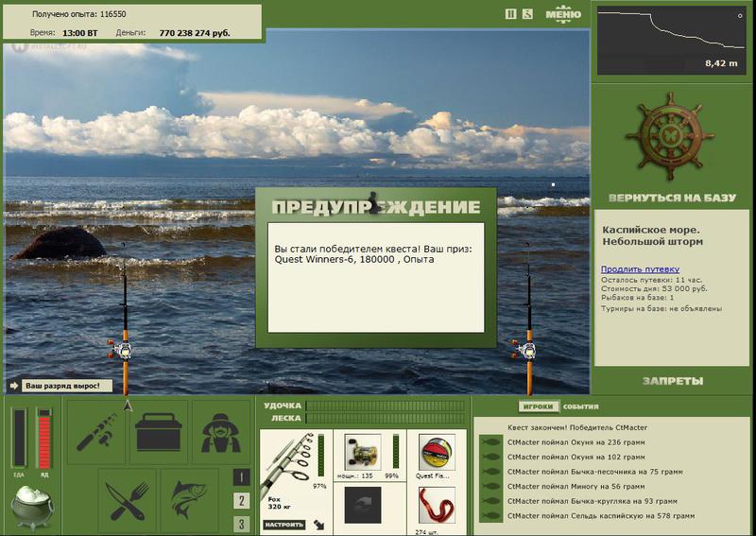The height and width of the screenshot is (536, 756).
Task: Click the НАСТРОИТЬ button
Action: (284, 525)
